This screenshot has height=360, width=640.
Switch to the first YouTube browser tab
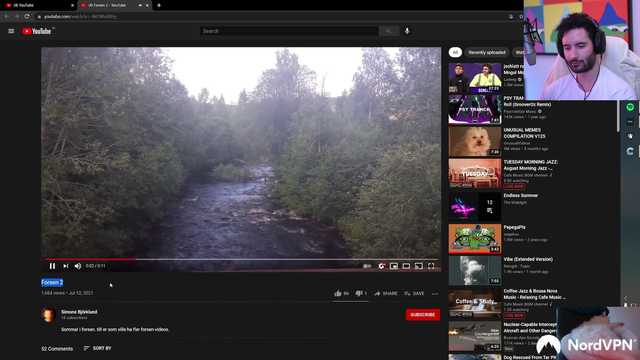click(x=38, y=5)
